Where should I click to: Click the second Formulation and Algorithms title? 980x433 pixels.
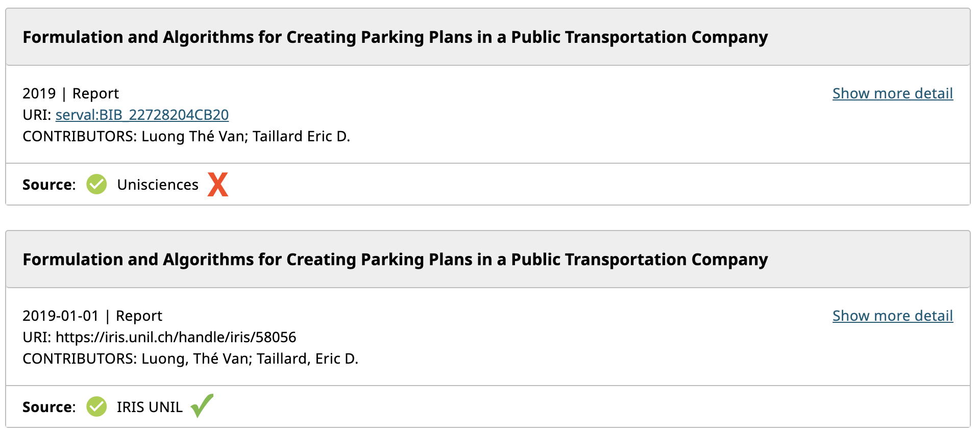click(395, 260)
